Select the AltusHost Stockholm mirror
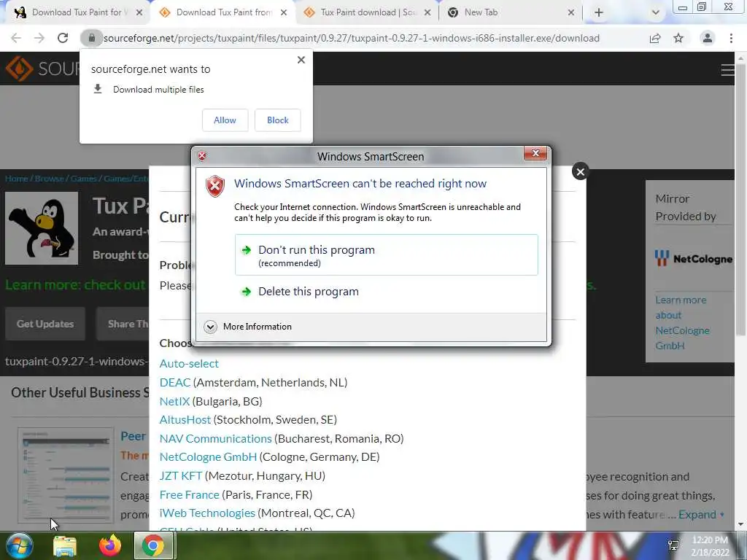Viewport: 747px width, 560px height. click(x=185, y=419)
